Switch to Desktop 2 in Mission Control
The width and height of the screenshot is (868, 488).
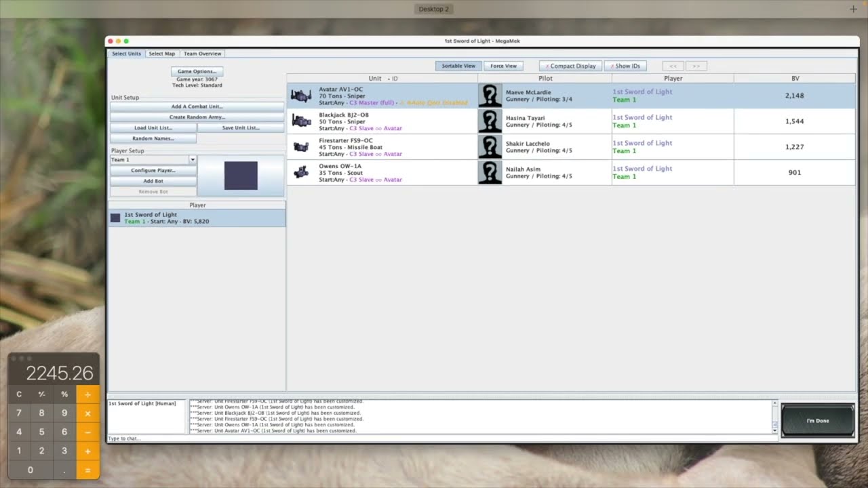click(x=434, y=9)
